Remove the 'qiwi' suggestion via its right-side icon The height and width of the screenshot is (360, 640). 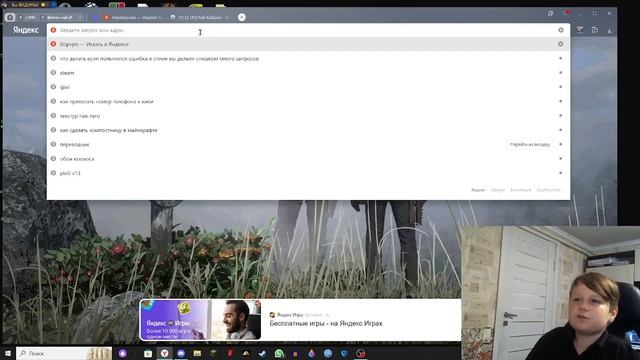tap(560, 87)
